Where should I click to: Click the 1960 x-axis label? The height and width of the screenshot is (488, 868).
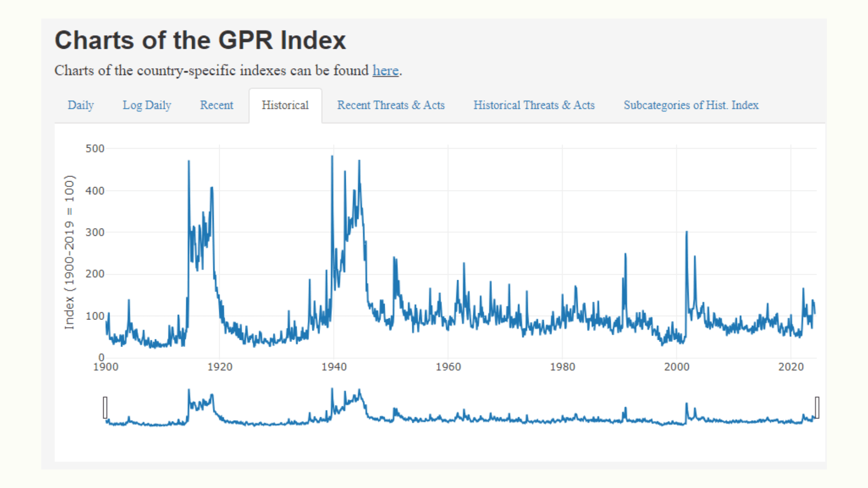click(448, 367)
